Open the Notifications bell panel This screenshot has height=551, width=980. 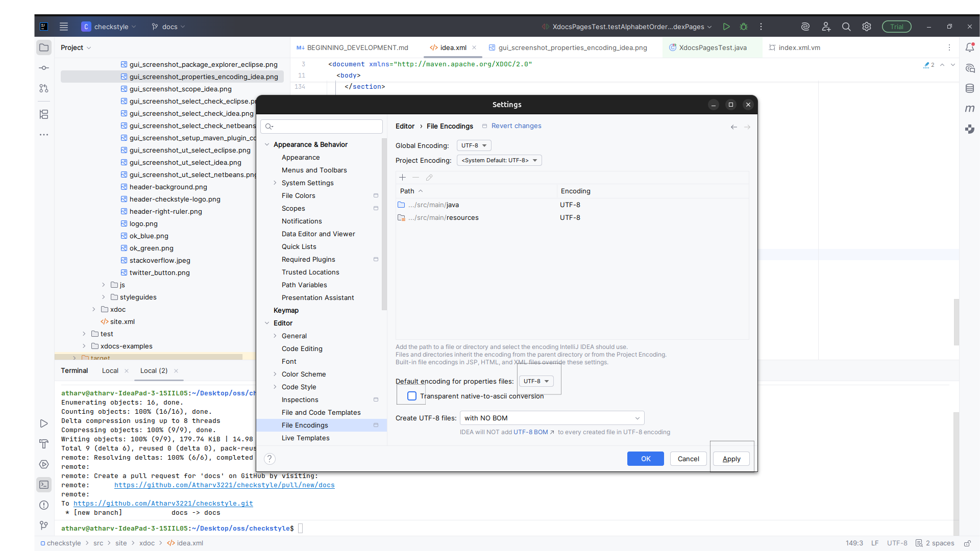tap(970, 47)
